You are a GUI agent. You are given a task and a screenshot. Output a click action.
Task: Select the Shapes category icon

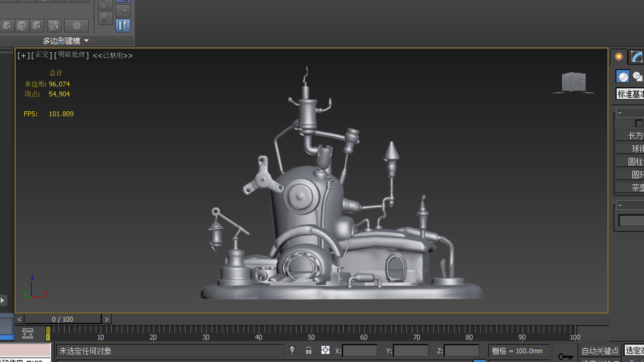coord(638,76)
